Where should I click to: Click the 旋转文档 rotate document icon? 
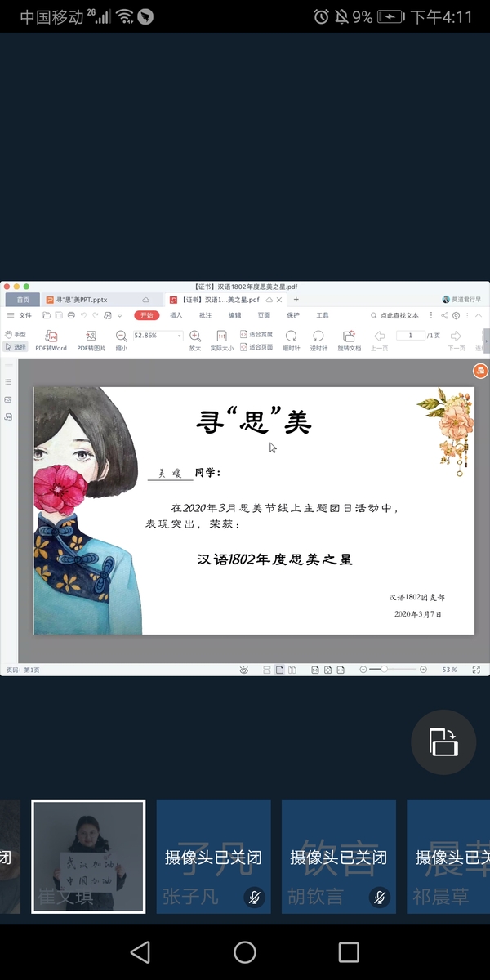[x=349, y=336]
